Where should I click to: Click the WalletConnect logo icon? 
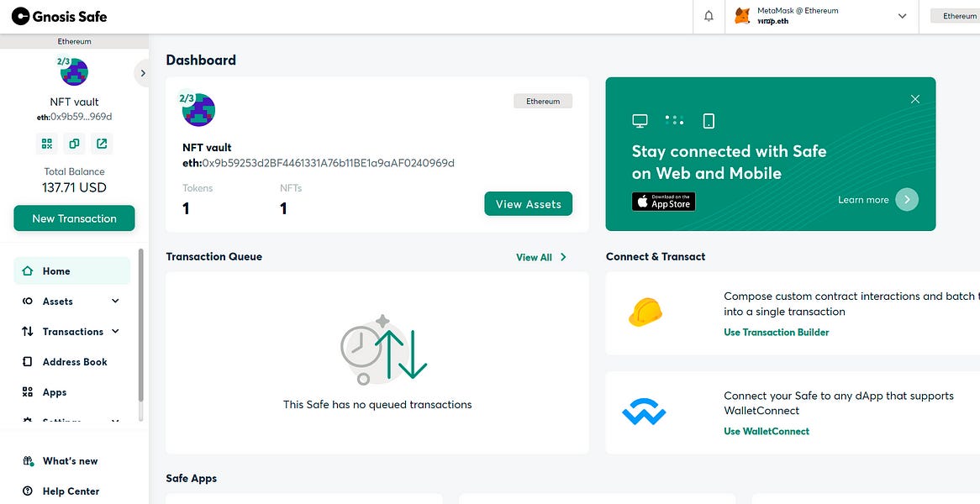644,412
